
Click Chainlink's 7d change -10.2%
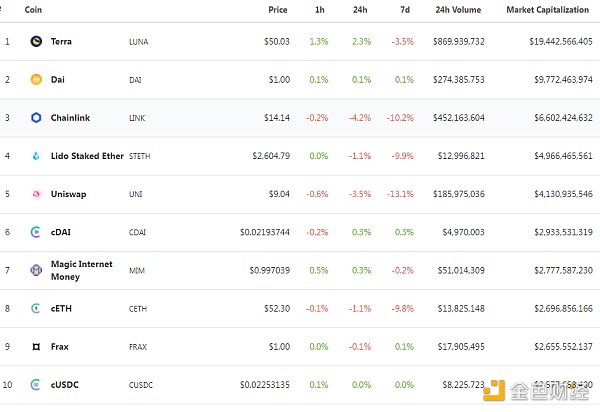(x=400, y=117)
